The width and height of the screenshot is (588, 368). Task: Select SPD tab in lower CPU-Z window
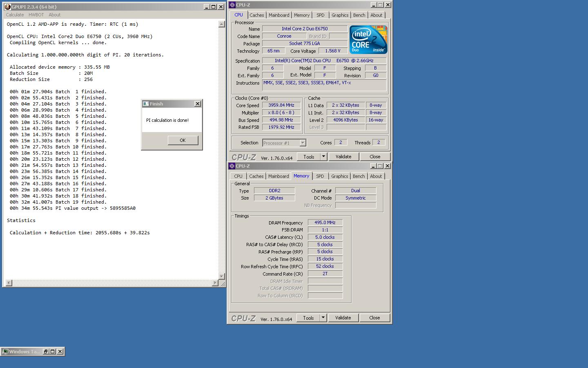click(320, 176)
